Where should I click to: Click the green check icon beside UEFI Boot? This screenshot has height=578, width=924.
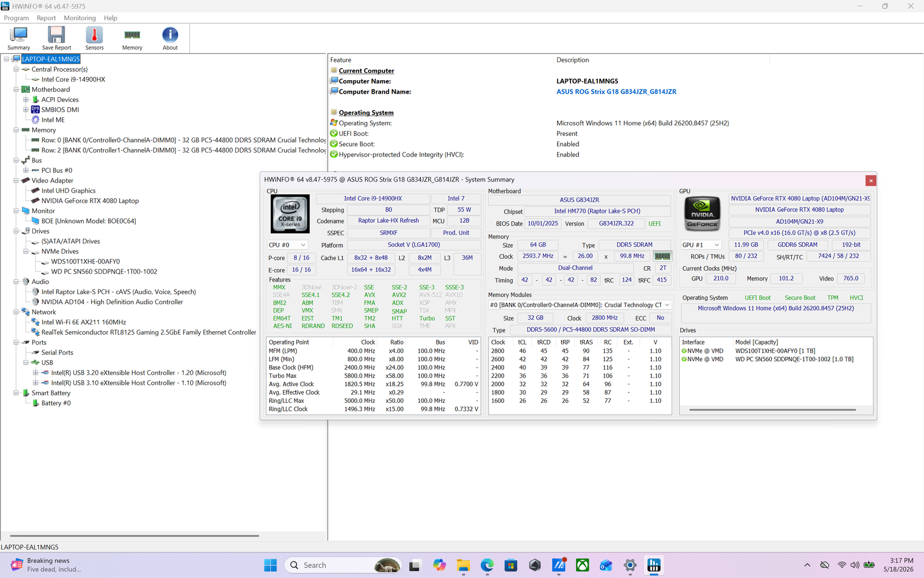pyautogui.click(x=334, y=134)
